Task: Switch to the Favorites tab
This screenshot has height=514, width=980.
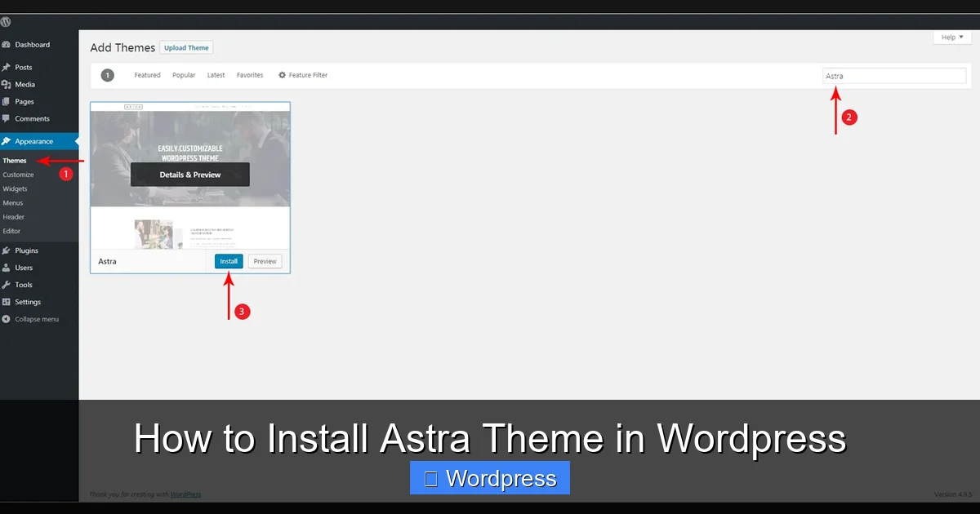Action: (x=250, y=75)
